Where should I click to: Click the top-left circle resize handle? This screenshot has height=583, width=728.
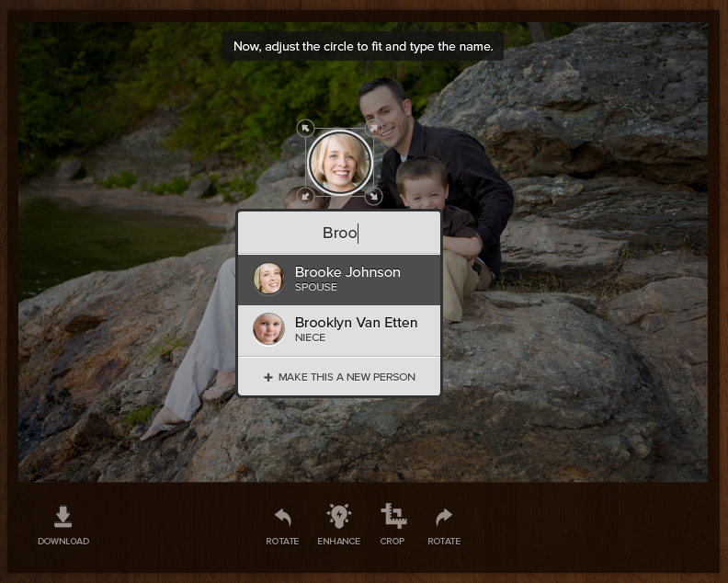click(x=305, y=128)
